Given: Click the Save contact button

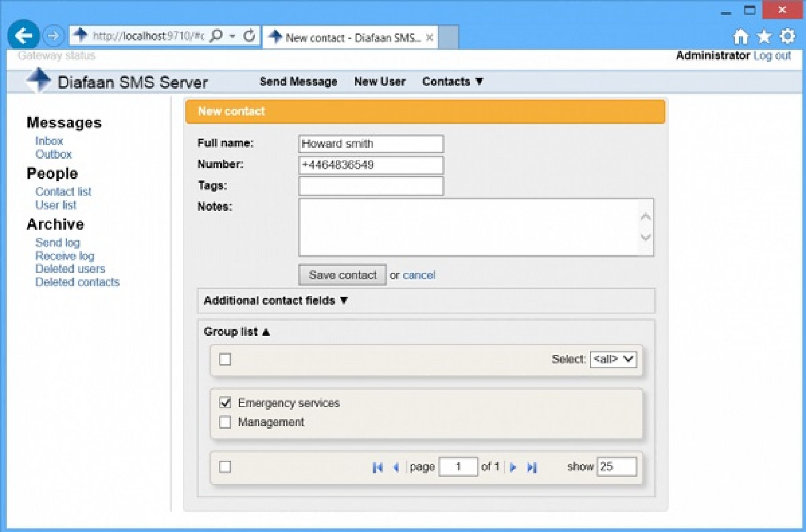Looking at the screenshot, I should click(x=343, y=275).
